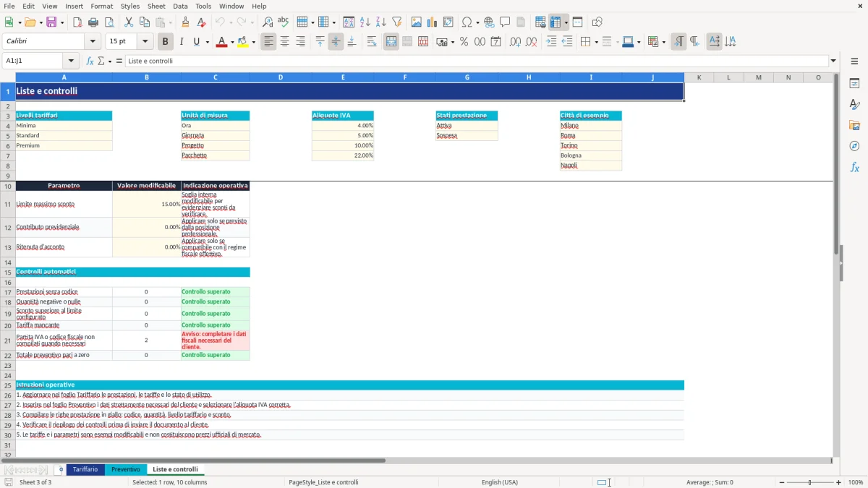Switch to the Tariffario sheet tab
Screen dimensions: 868x488
(85, 469)
